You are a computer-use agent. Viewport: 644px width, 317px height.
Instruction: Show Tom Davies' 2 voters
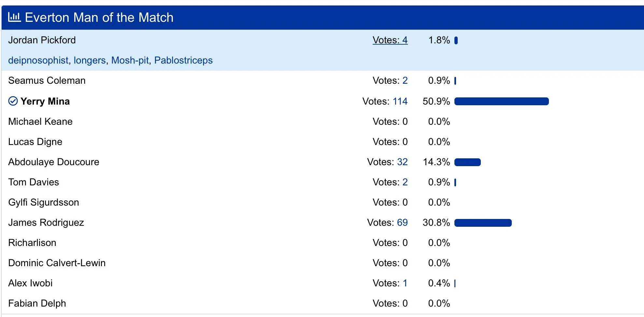pyautogui.click(x=405, y=182)
